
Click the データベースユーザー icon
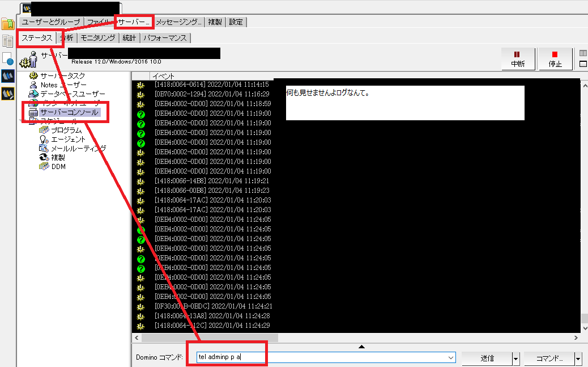coord(34,94)
